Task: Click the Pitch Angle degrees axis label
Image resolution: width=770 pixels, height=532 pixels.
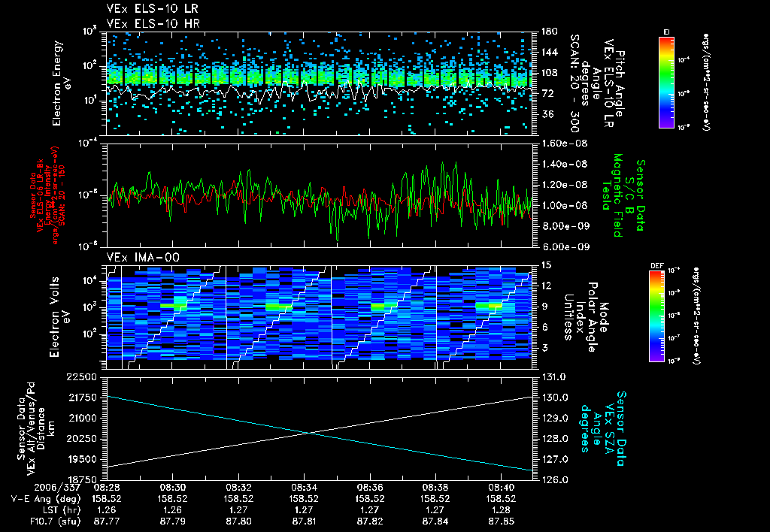Action: click(596, 83)
